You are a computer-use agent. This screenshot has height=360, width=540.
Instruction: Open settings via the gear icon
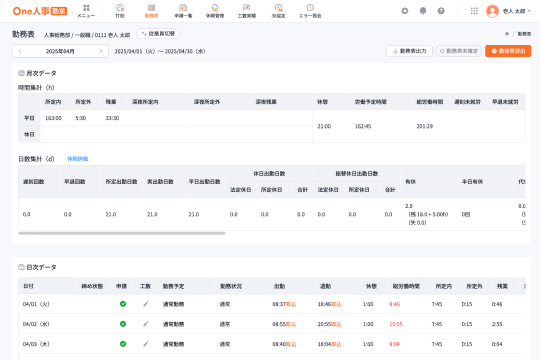405,11
